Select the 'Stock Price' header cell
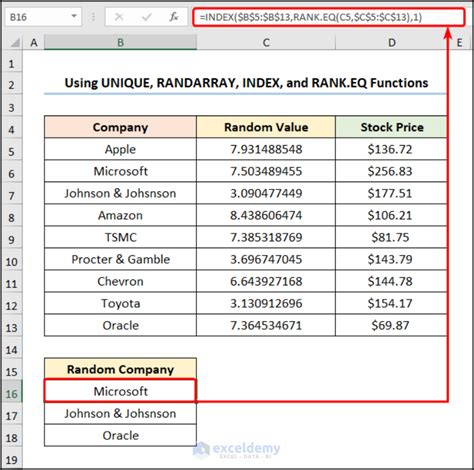 point(392,127)
